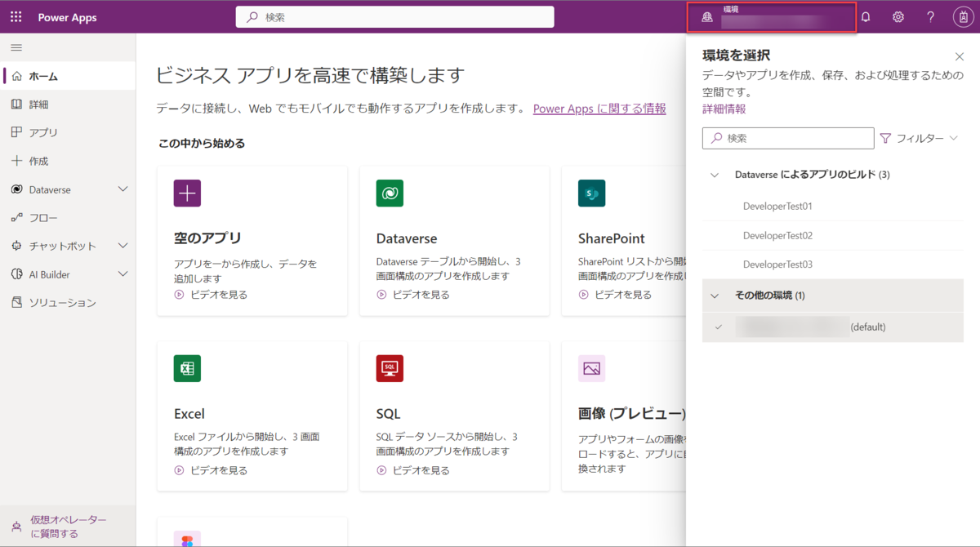The height and width of the screenshot is (547, 980).
Task: Click the red SQL card icon
Action: [390, 369]
